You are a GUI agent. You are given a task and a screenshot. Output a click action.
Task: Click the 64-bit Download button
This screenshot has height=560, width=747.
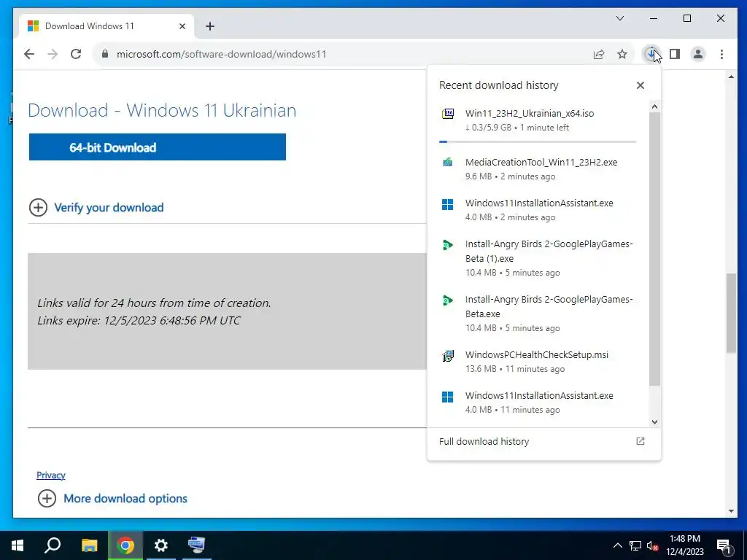tap(158, 147)
